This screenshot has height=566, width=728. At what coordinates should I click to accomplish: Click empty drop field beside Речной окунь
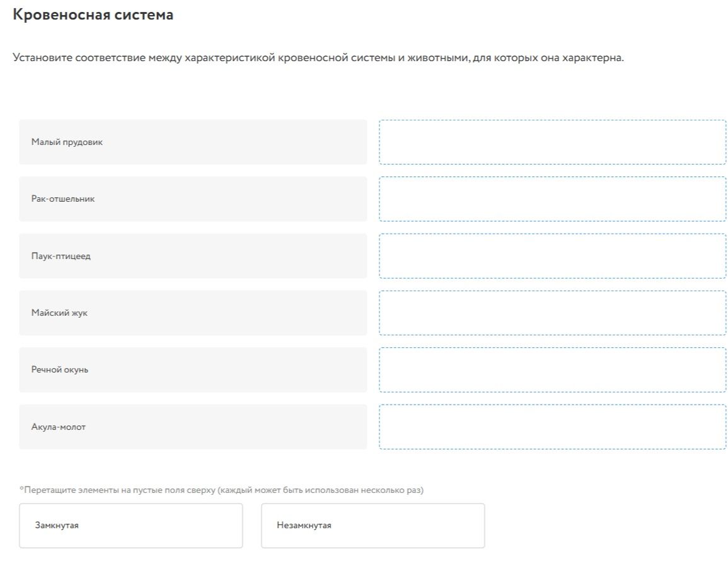(553, 369)
